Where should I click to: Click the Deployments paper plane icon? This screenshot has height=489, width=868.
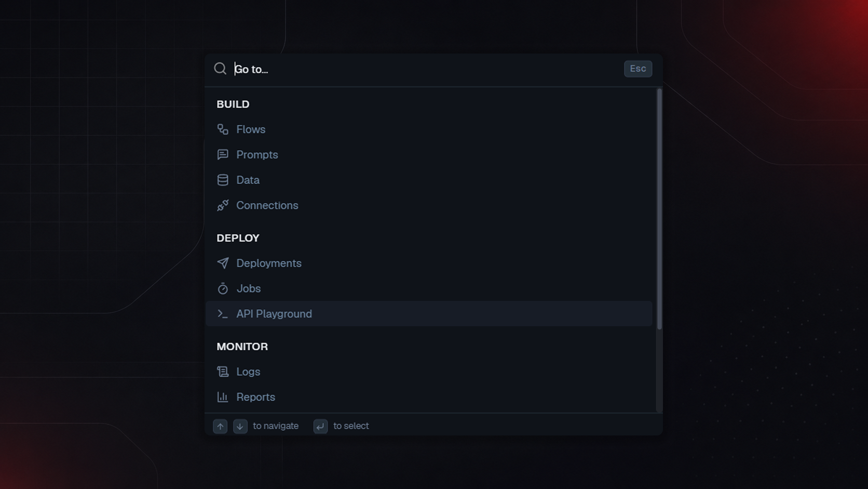point(223,263)
